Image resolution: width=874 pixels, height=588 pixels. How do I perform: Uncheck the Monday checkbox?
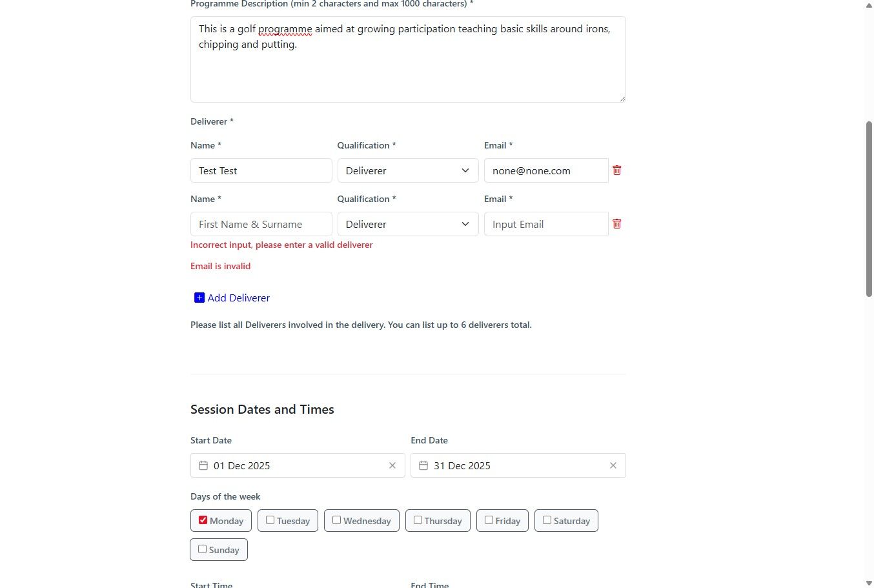[203, 520]
